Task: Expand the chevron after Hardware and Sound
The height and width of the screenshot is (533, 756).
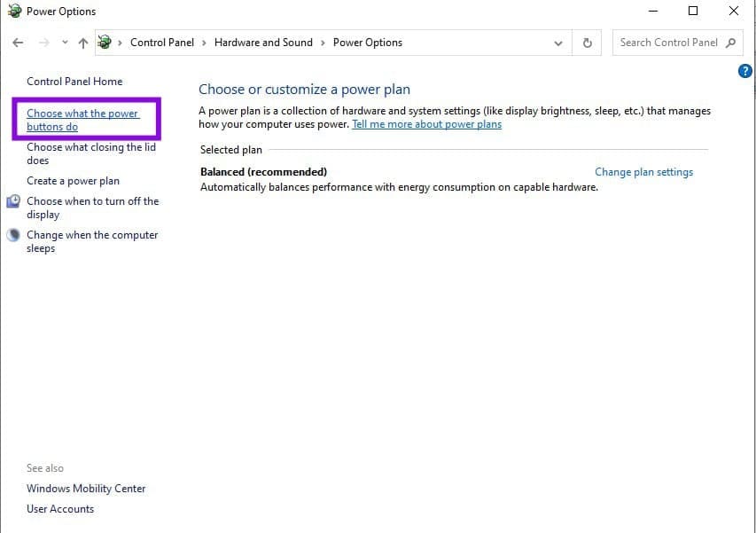Action: [x=323, y=43]
